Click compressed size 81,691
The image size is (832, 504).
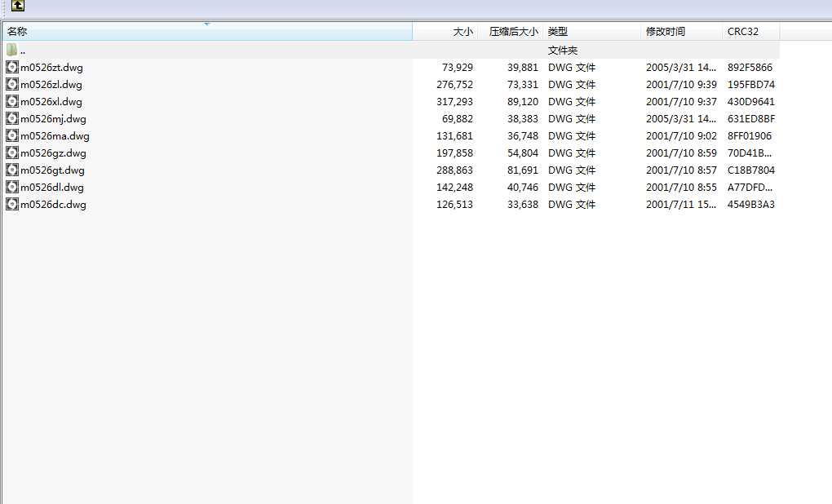523,170
